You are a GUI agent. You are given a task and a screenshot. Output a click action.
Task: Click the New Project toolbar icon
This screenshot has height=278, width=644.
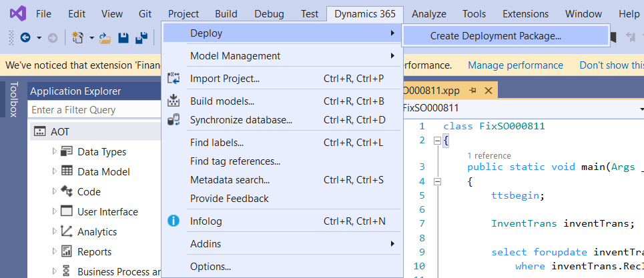pos(77,38)
